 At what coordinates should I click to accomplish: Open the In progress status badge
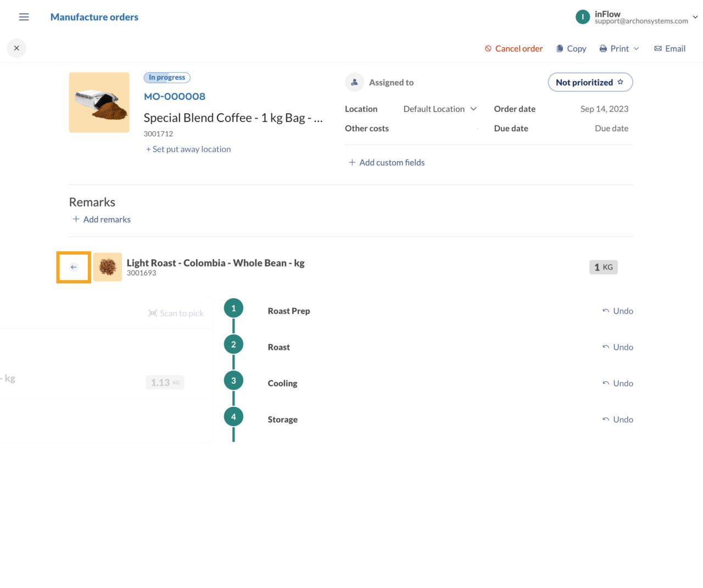point(166,77)
